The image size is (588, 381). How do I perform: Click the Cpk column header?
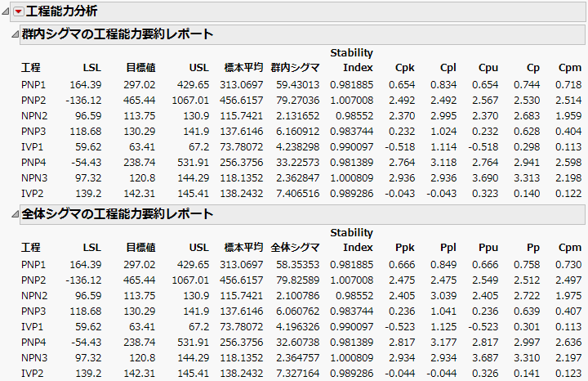click(403, 67)
